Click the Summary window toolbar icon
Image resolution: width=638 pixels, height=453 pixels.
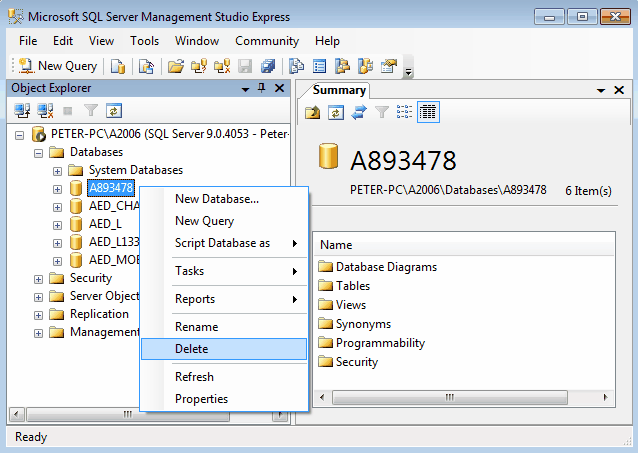coord(320,66)
